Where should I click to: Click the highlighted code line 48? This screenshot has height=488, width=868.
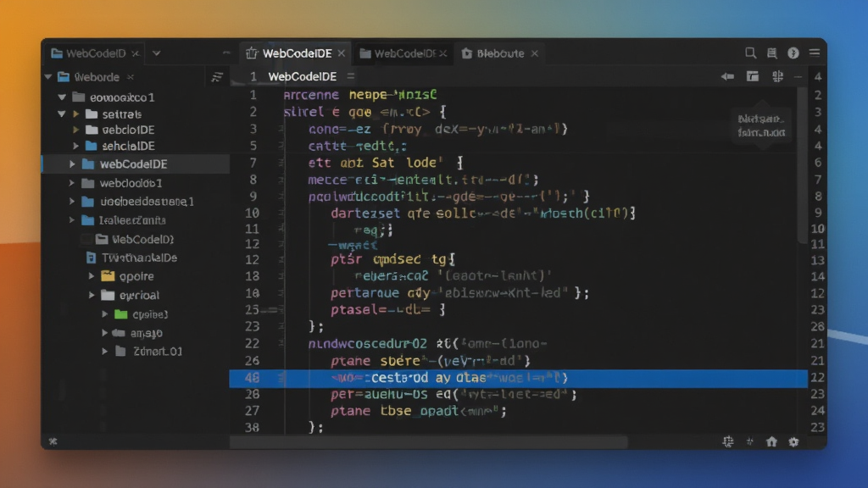518,378
